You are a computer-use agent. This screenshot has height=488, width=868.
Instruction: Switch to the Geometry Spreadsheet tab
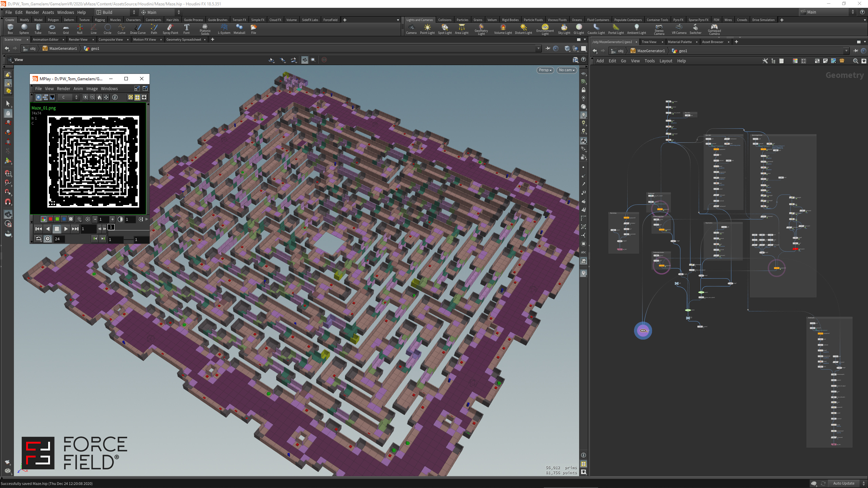pos(184,39)
